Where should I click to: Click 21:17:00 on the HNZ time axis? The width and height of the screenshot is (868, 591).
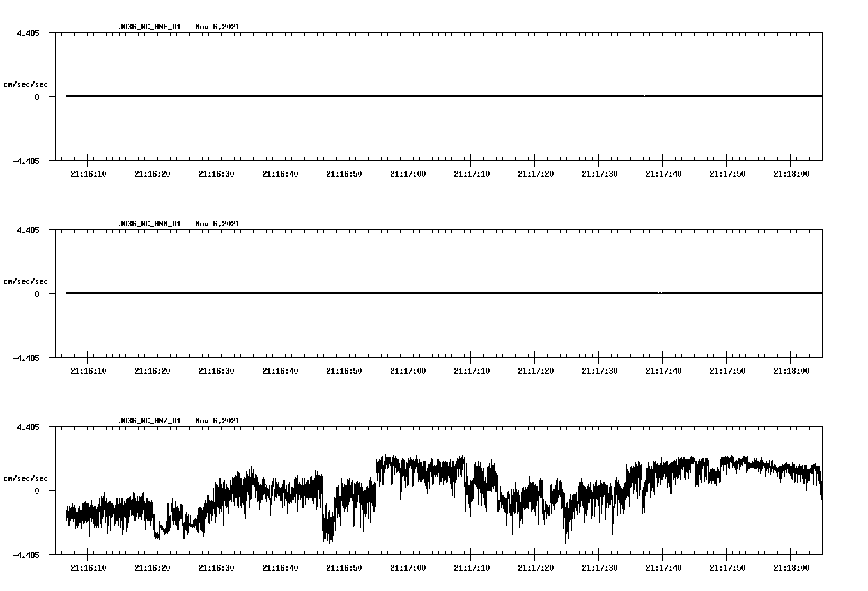pos(408,568)
